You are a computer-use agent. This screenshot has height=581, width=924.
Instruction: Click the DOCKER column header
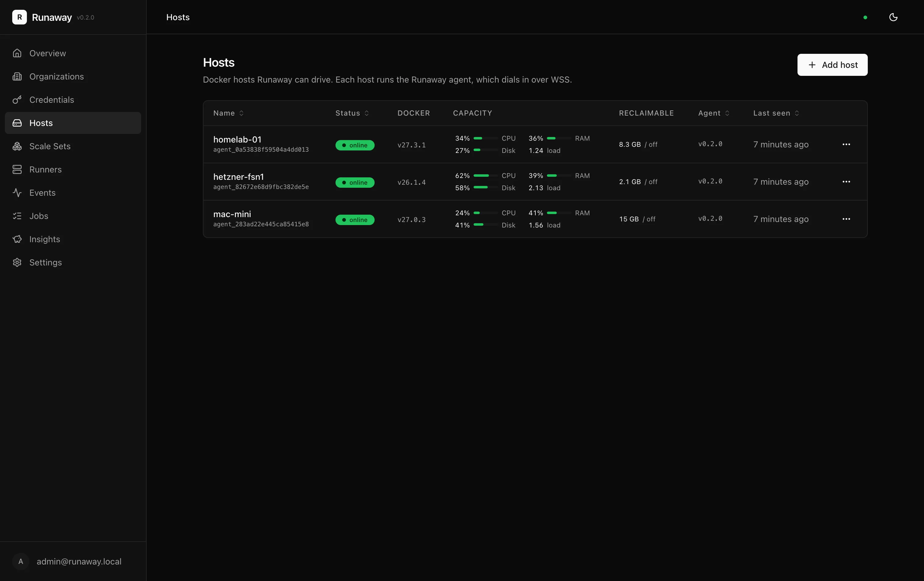[414, 113]
